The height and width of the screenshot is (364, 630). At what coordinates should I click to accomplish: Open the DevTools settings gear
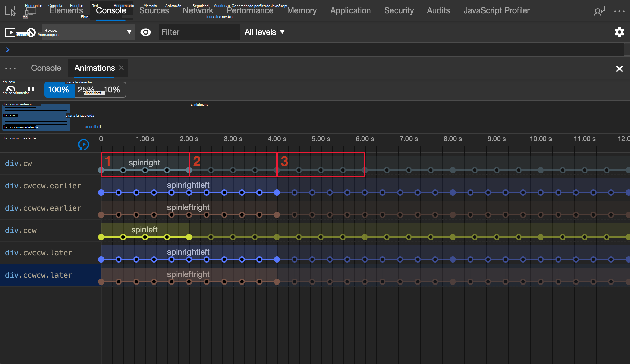[619, 32]
